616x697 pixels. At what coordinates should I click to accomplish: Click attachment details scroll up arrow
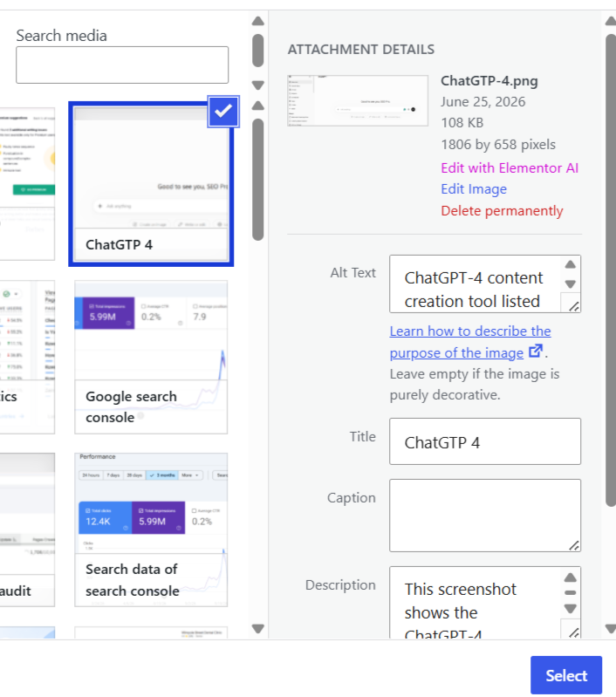[611, 21]
